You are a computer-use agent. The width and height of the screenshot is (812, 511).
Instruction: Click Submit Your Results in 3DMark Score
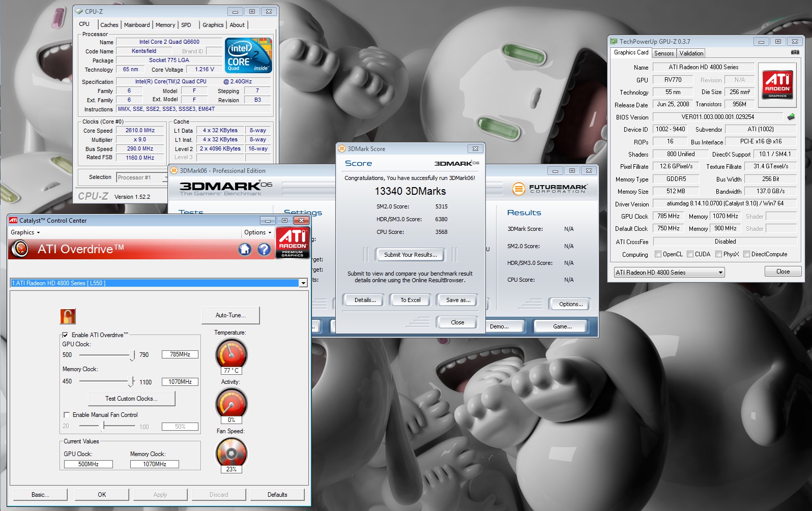coord(410,255)
